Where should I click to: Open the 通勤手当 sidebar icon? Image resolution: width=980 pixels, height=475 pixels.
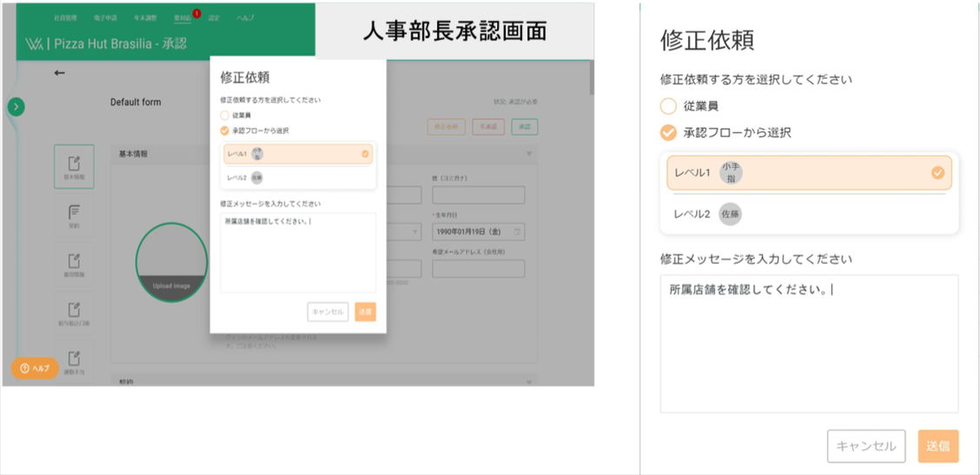(74, 360)
